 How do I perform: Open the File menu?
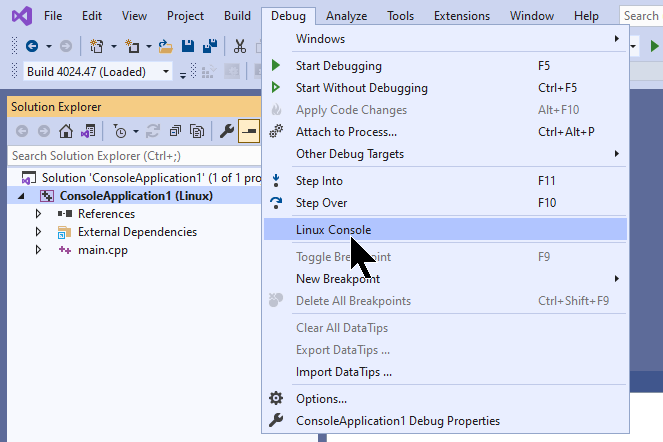coord(53,16)
